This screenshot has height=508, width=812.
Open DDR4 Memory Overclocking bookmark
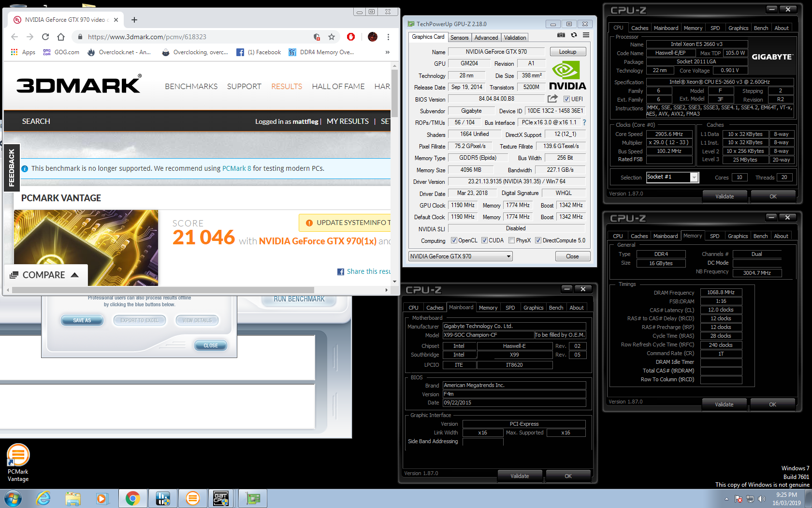point(321,52)
